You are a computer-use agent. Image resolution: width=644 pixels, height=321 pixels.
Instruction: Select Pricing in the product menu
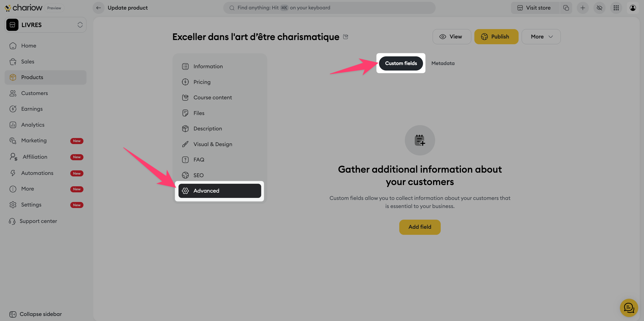[x=202, y=82]
